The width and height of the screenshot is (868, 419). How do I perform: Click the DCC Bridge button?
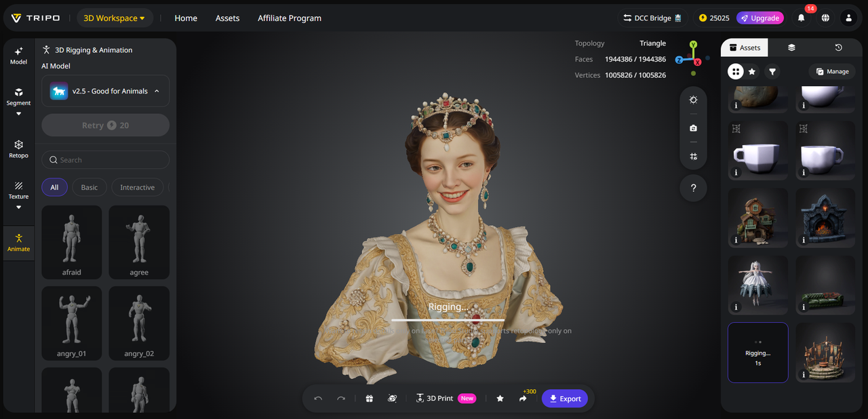point(652,18)
